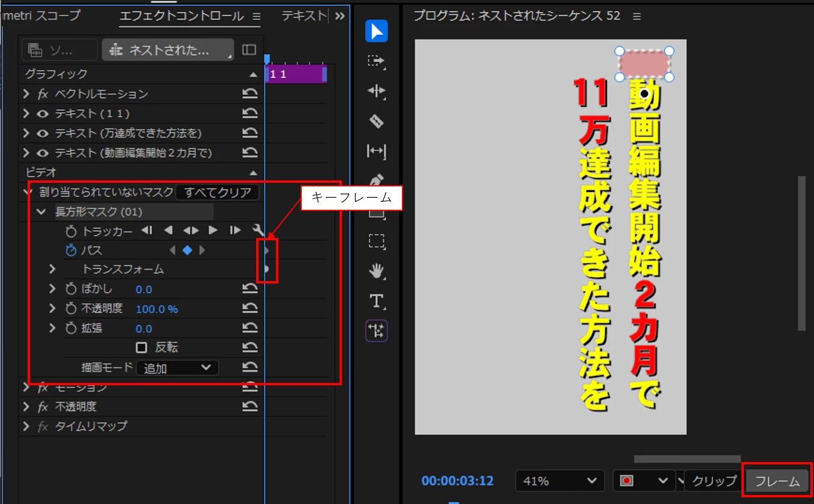The width and height of the screenshot is (814, 504).
Task: Expand the ぼかし property
Action: coord(52,289)
